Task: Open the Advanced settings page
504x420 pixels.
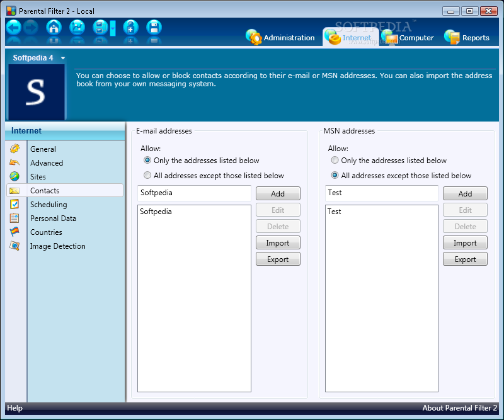Action: pyautogui.click(x=47, y=163)
